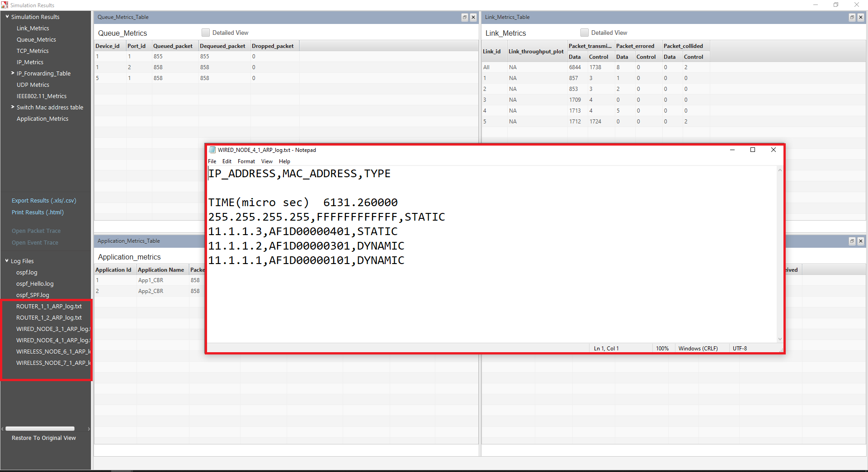The height and width of the screenshot is (472, 868).
Task: Close the metrics panel on the far right
Action: coord(860,241)
